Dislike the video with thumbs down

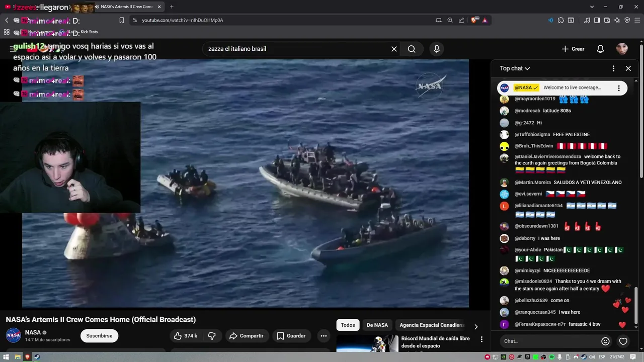[212, 336]
